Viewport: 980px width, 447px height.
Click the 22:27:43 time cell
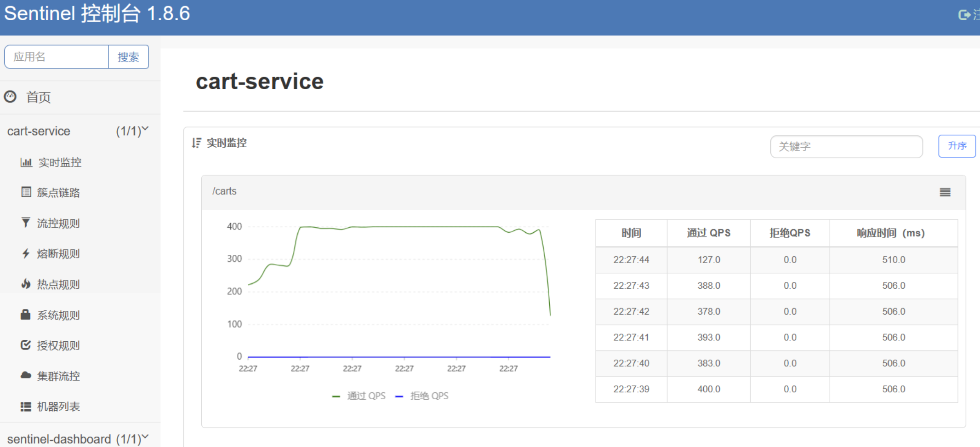(x=631, y=286)
